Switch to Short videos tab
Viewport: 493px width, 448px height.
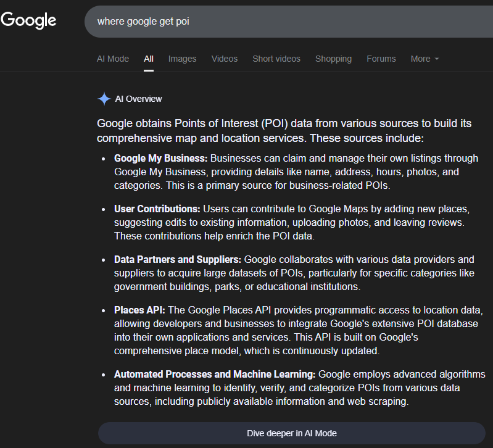[276, 59]
